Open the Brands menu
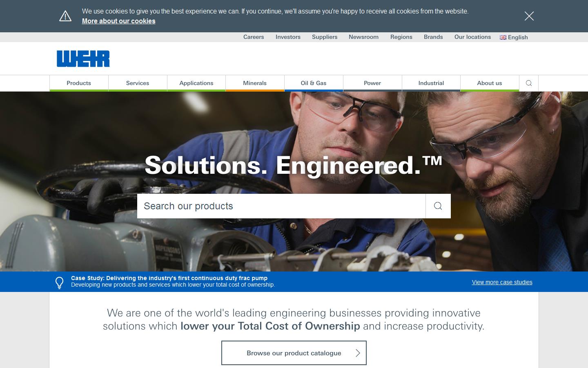 [433, 37]
